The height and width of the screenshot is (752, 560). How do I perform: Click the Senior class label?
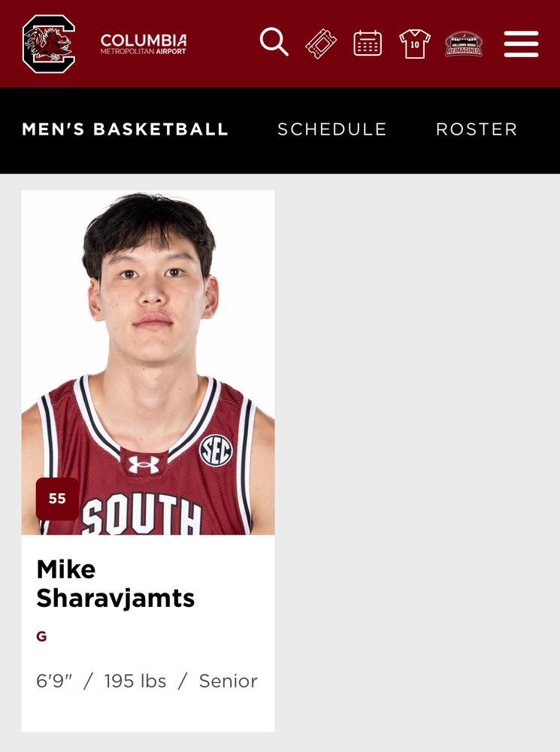pyautogui.click(x=229, y=681)
